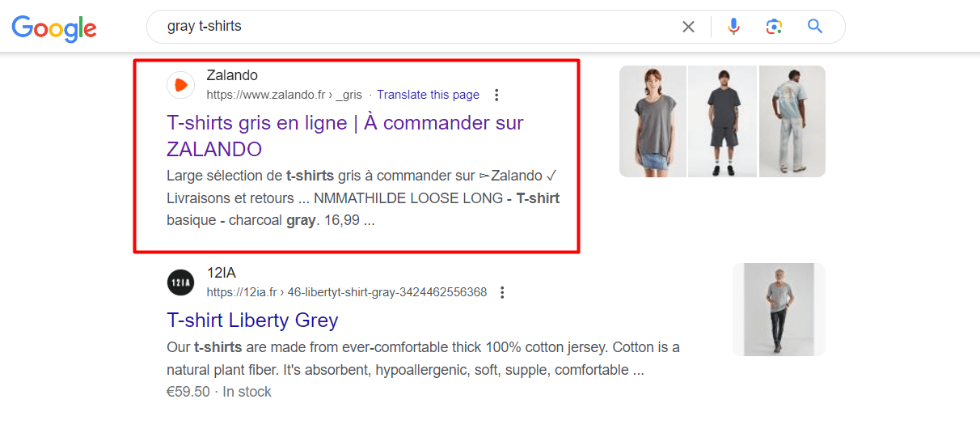Click the 12ia.fr URL breadcrumb
The height and width of the screenshot is (446, 980).
pos(346,292)
